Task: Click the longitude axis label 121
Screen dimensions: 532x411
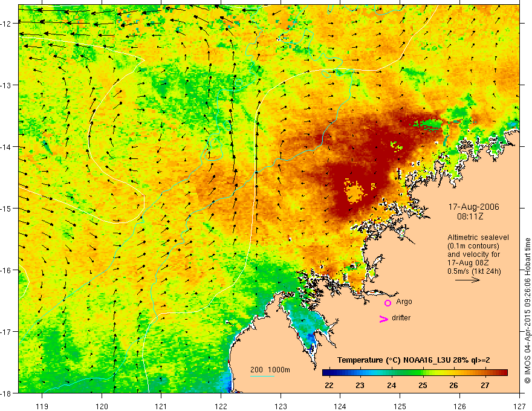Action: pyautogui.click(x=161, y=406)
